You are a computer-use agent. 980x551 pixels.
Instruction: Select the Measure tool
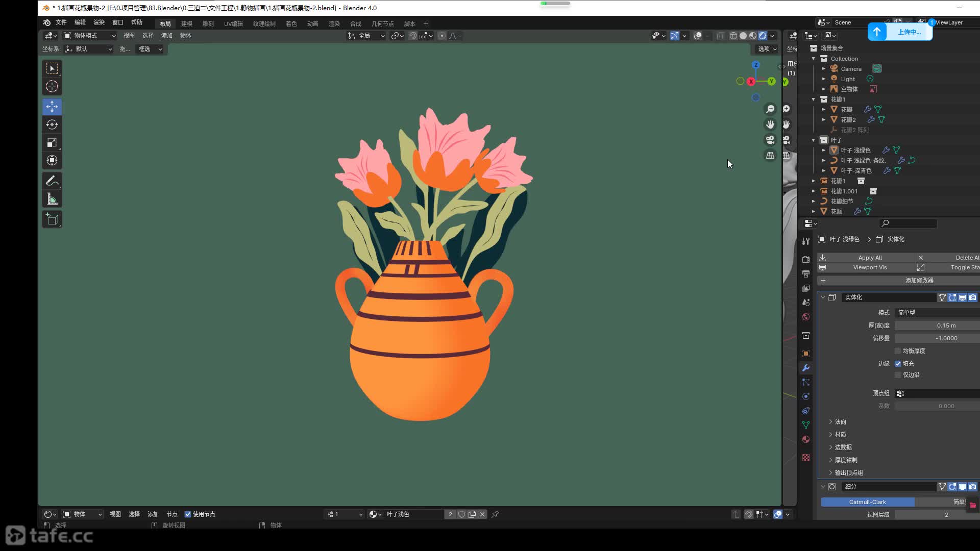(x=52, y=199)
